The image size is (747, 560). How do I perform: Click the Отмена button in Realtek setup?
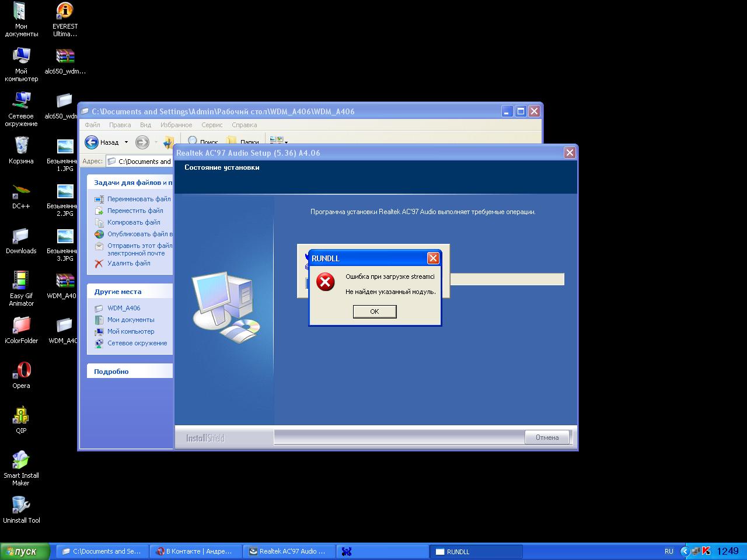(547, 437)
